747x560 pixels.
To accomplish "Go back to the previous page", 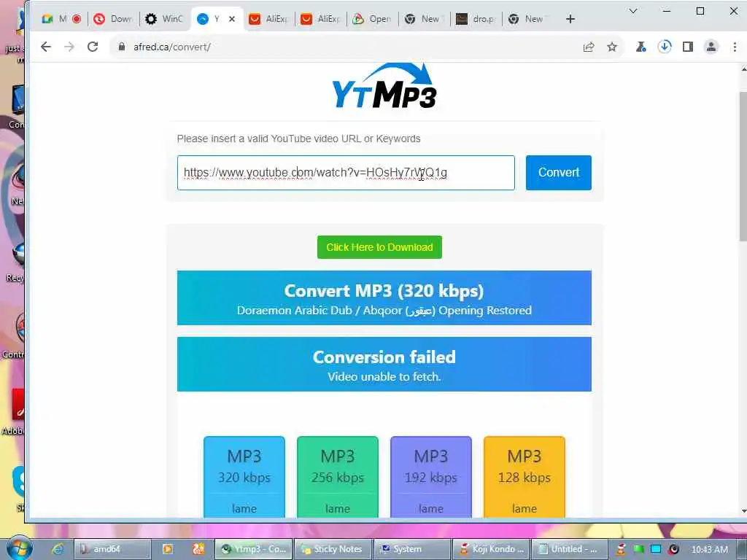I will pos(46,47).
